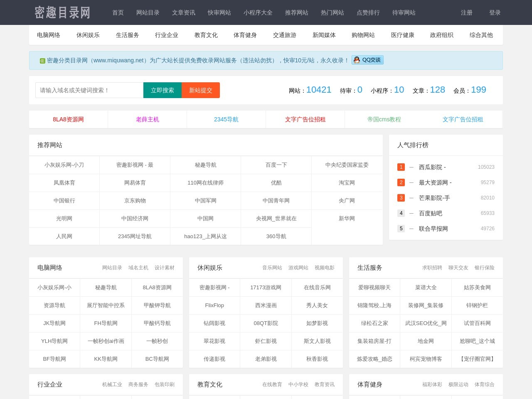The height and width of the screenshot is (399, 532).
Task: Switch to the 电脑网络 category tab
Action: [x=48, y=35]
